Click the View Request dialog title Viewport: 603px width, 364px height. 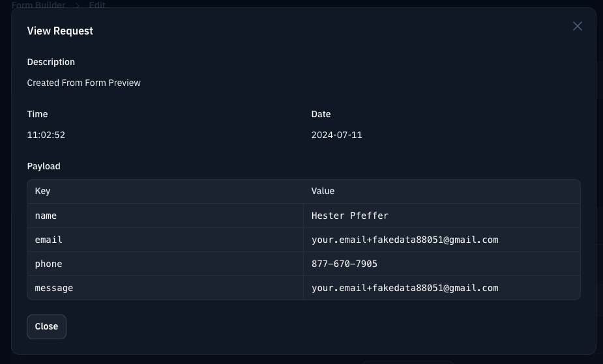pos(60,31)
